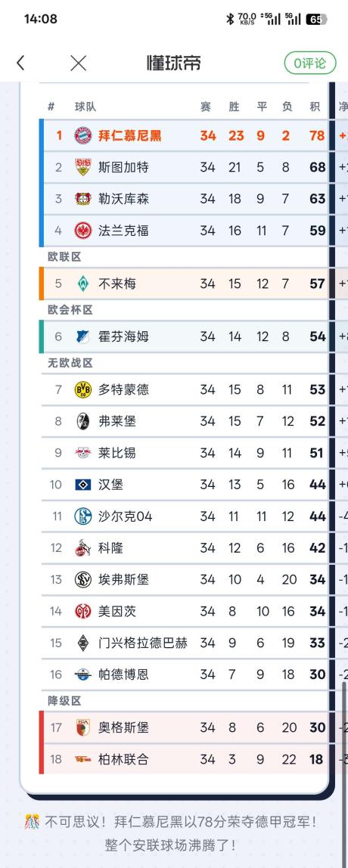This screenshot has height=868, width=348.
Task: Tap the Augsburg club logo
Action: [x=83, y=727]
